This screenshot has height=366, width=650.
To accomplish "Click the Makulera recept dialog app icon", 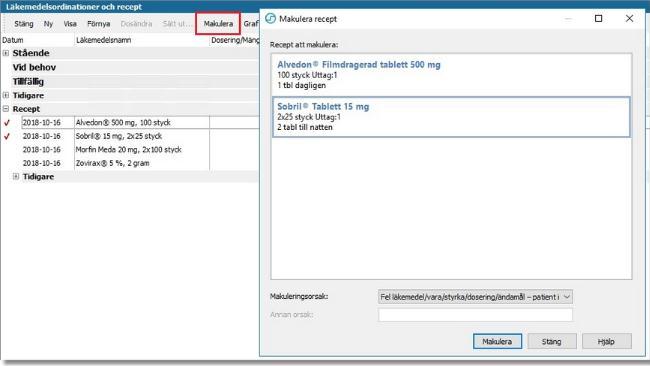I will [x=270, y=19].
